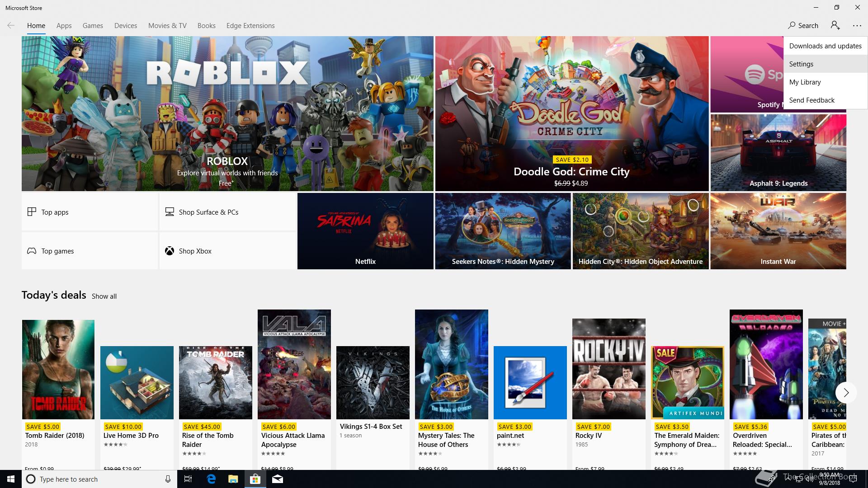The width and height of the screenshot is (868, 488).
Task: Open Mystery Tales: The House of Others
Action: (x=452, y=389)
